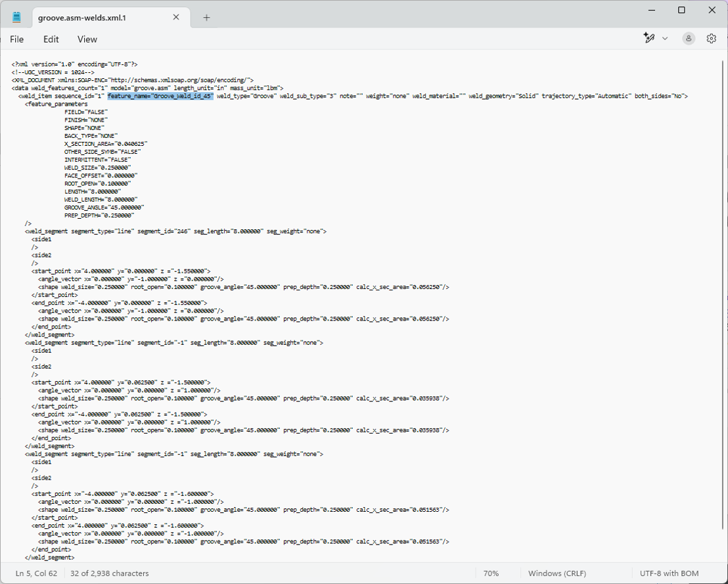
Task: Click the 70% zoom level in status bar
Action: 491,573
